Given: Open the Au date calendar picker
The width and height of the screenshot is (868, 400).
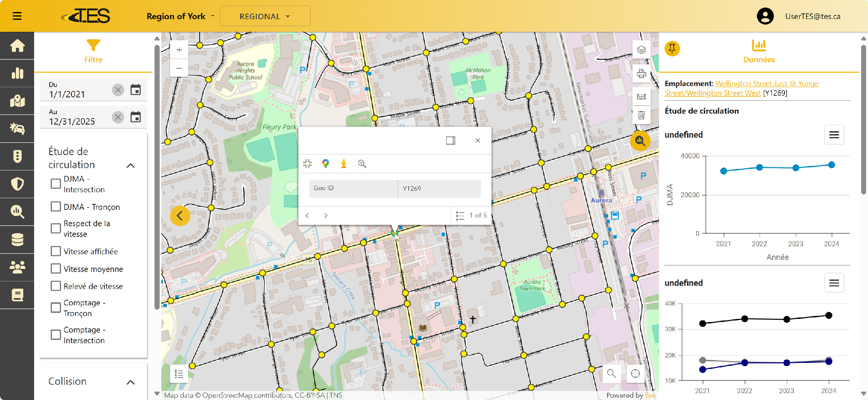Looking at the screenshot, I should 136,117.
